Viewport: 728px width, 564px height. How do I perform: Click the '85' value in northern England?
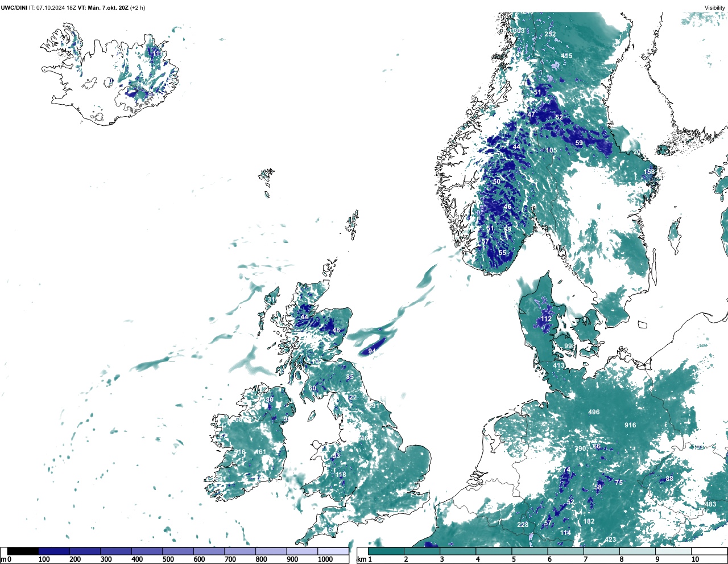[x=350, y=377]
